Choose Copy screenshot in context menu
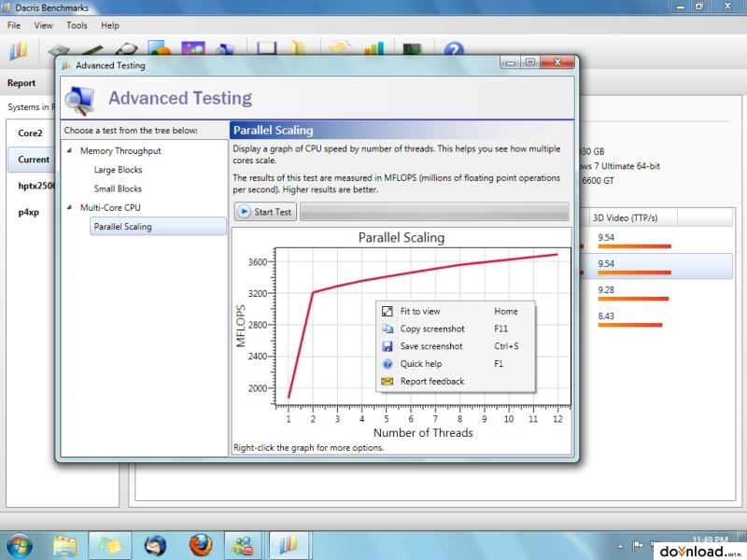 coord(455,329)
